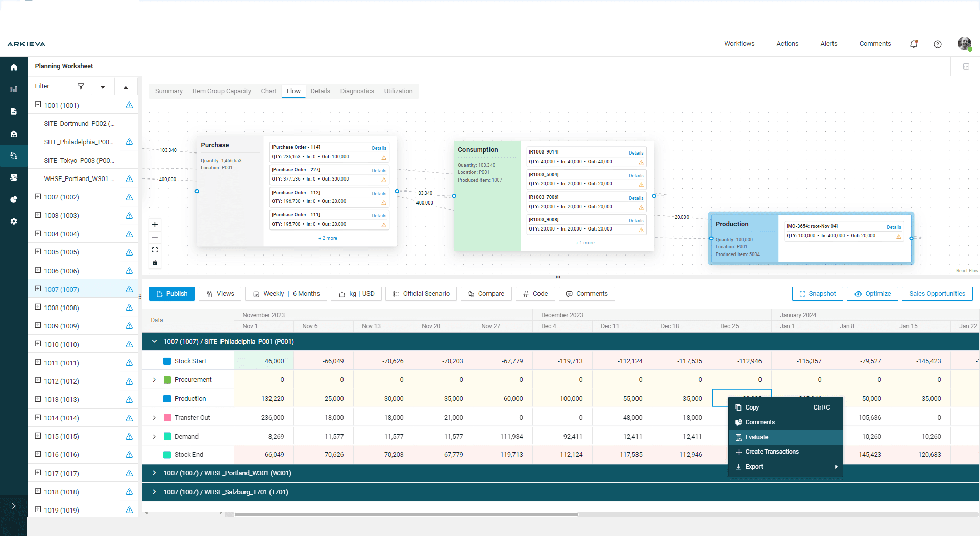Open the notifications bell
Screen dimensions: 980x536
(x=914, y=44)
